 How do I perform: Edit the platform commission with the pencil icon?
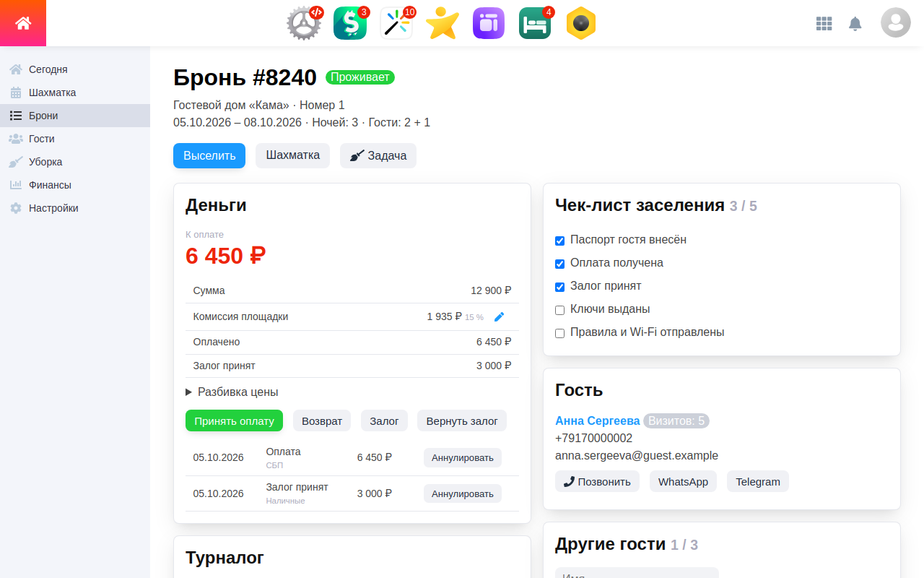point(499,316)
